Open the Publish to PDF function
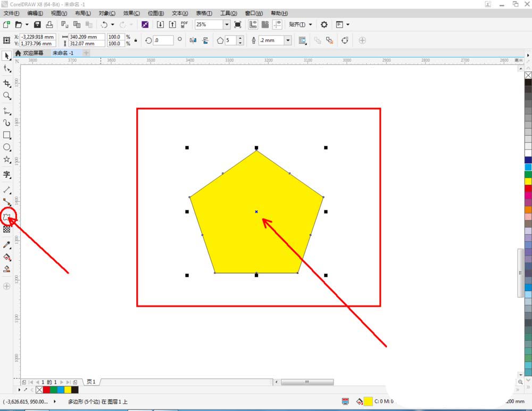 coord(184,24)
